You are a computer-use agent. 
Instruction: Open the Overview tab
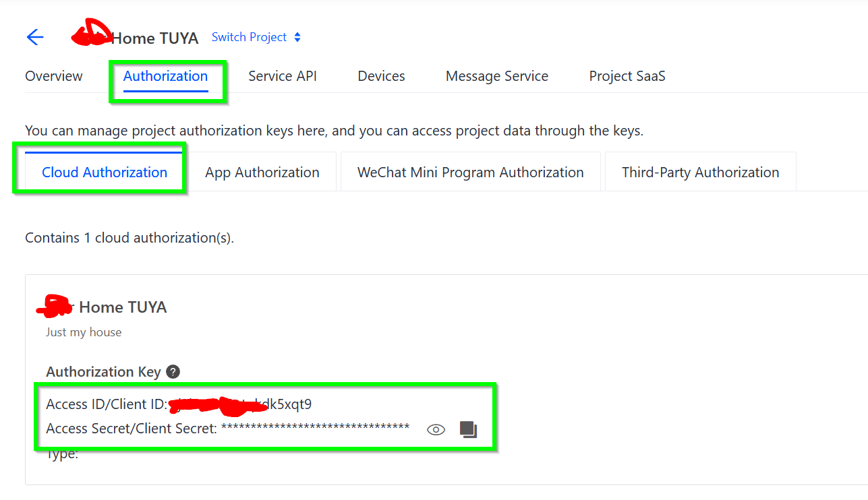54,76
